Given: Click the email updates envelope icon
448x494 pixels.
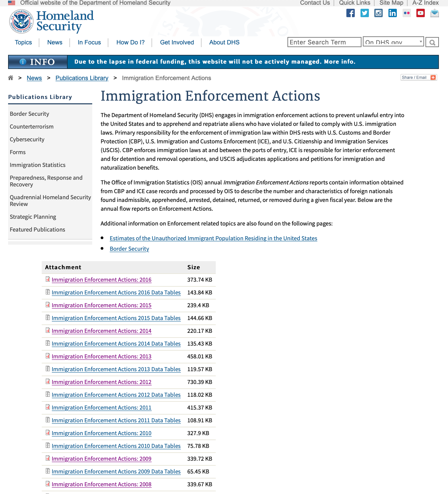Looking at the screenshot, I should tap(435, 13).
